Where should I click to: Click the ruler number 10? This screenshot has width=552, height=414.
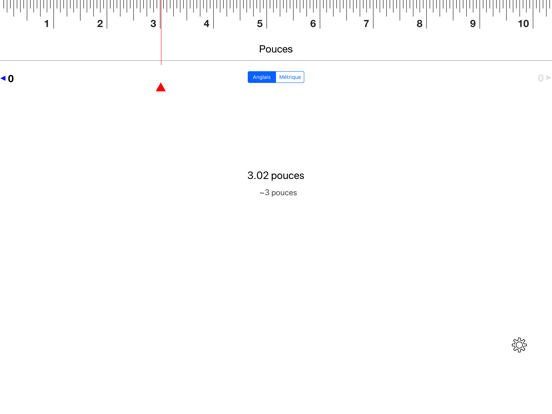pyautogui.click(x=523, y=24)
